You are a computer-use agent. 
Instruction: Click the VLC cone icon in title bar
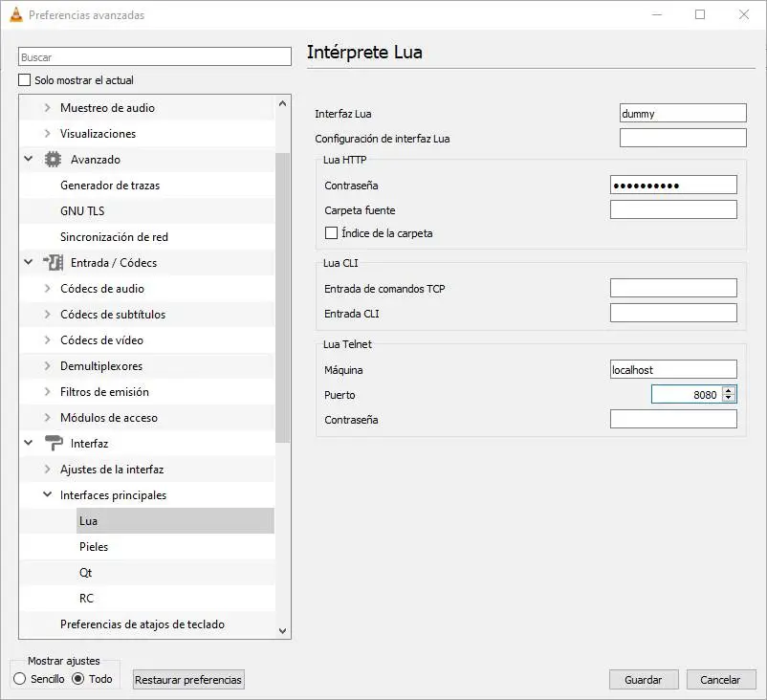16,15
